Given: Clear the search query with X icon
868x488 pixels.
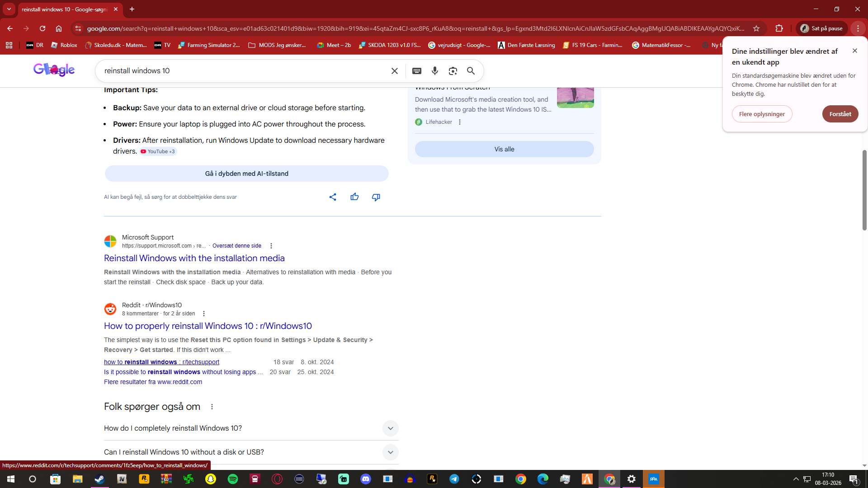Looking at the screenshot, I should [395, 71].
